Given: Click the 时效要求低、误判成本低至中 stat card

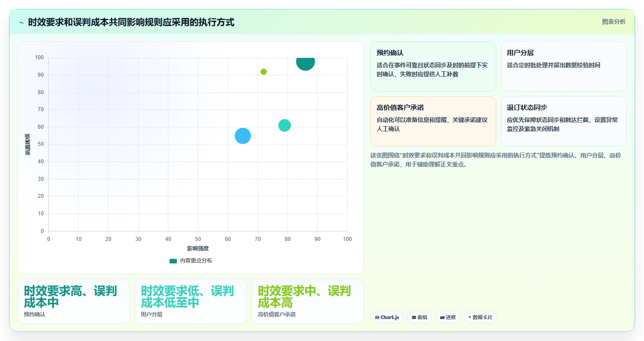Looking at the screenshot, I should tap(191, 301).
